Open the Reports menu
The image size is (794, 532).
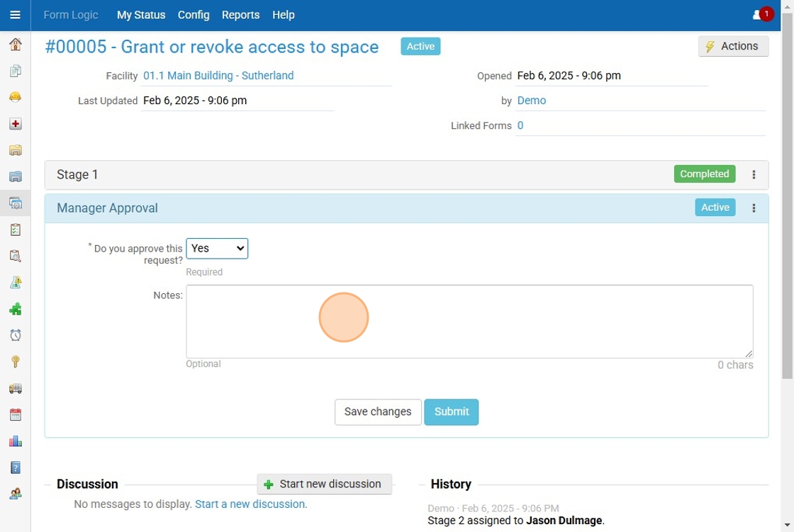[x=240, y=15]
